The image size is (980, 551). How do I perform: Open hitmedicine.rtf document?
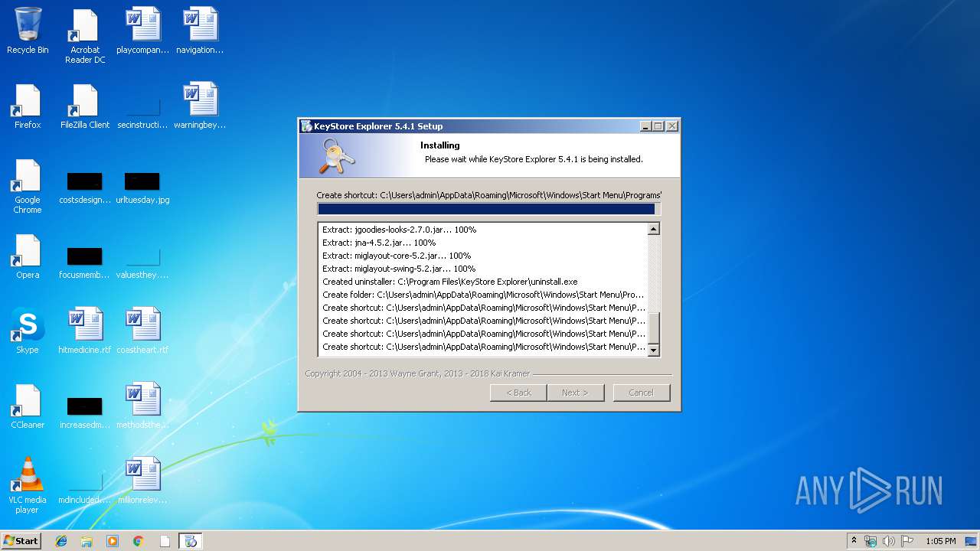[85, 331]
